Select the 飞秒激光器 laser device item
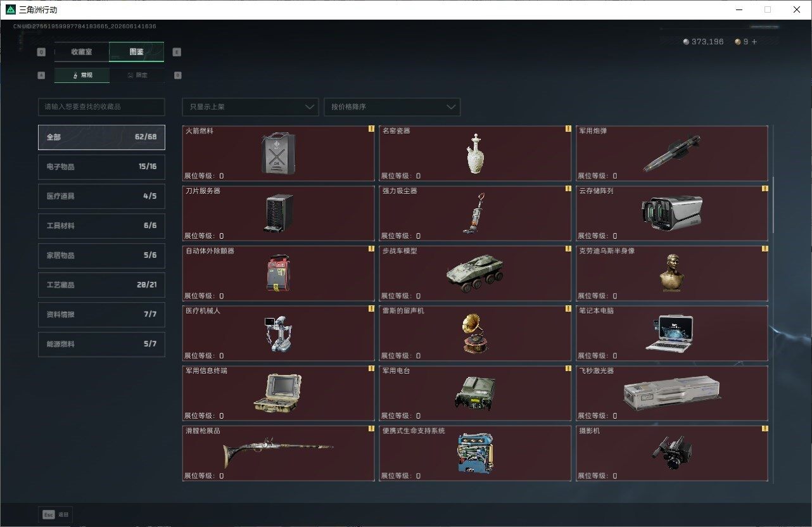The width and height of the screenshot is (812, 527). (672, 393)
